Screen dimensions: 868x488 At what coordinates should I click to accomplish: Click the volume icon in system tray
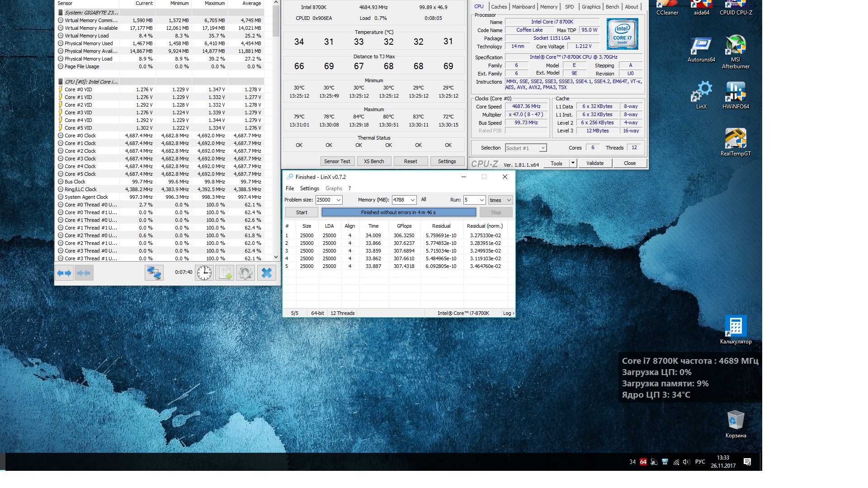tap(686, 462)
